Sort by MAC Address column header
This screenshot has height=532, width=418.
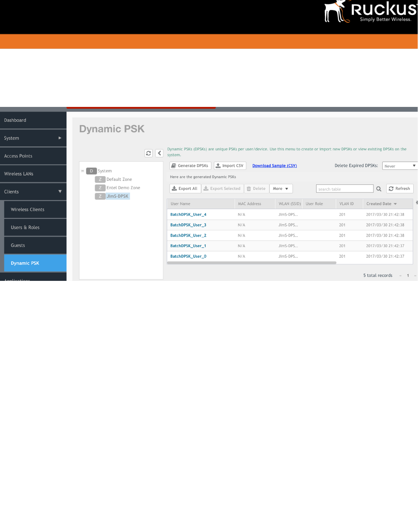point(255,204)
